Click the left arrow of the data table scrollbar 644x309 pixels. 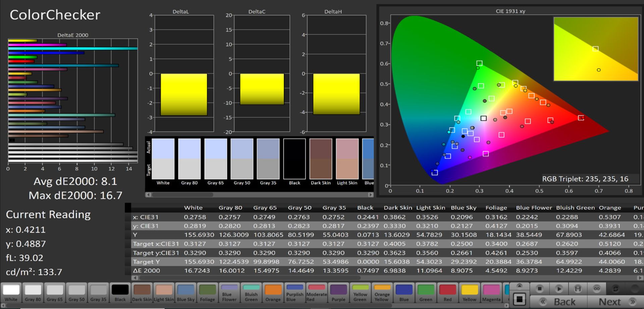tap(135, 278)
